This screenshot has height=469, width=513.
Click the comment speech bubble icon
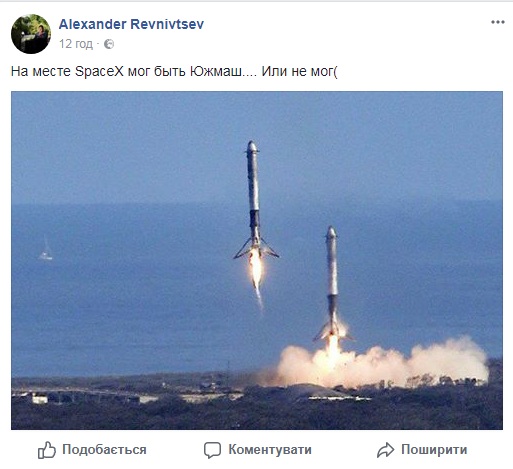coord(212,450)
